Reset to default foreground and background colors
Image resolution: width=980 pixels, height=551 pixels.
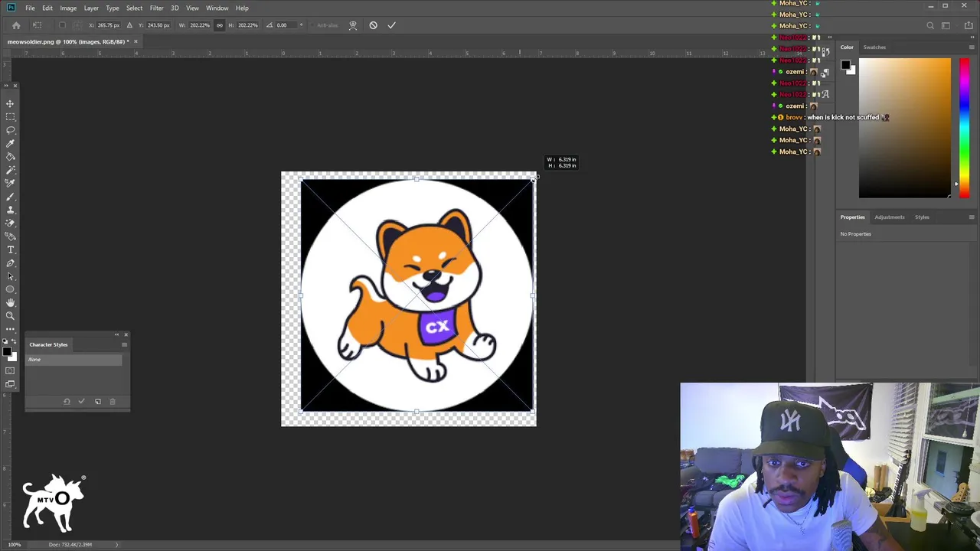(x=5, y=341)
